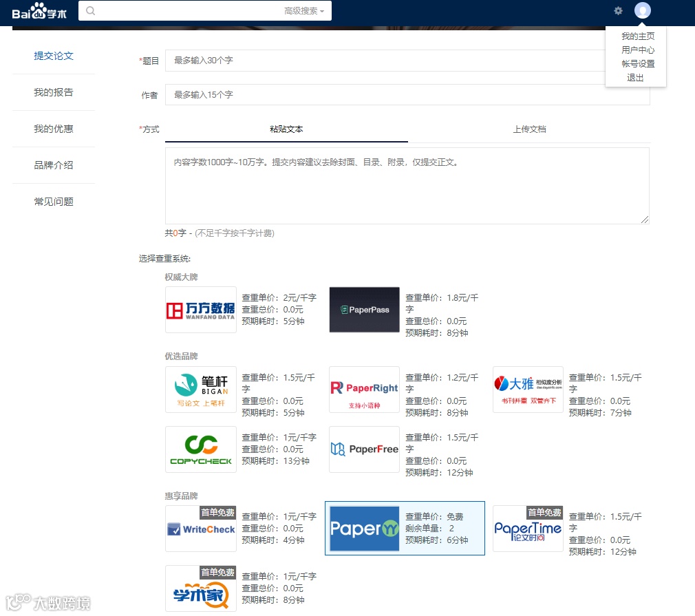Select the 笔杆 BIGAN logo
This screenshot has height=616, width=695.
(x=201, y=390)
